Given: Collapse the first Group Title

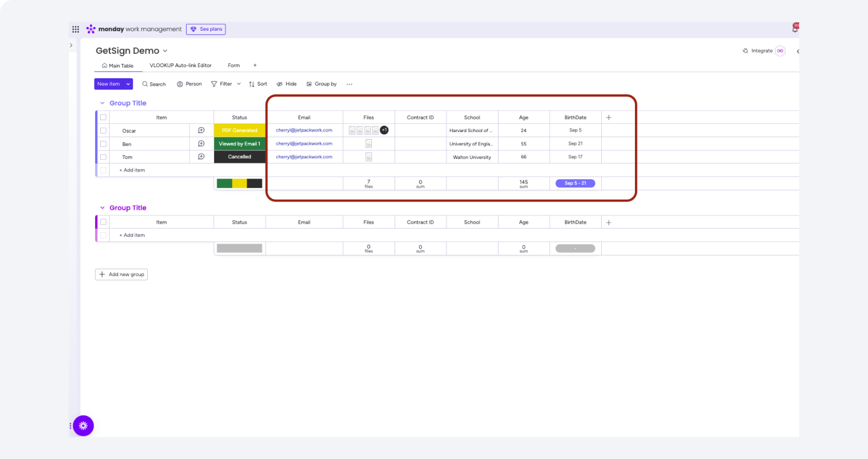Looking at the screenshot, I should (x=102, y=103).
